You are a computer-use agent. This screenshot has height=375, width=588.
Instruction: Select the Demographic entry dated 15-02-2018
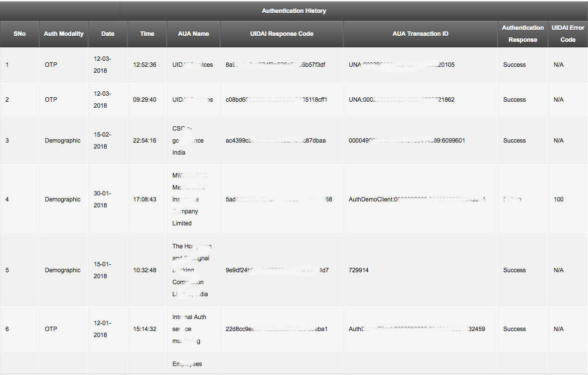[x=63, y=140]
